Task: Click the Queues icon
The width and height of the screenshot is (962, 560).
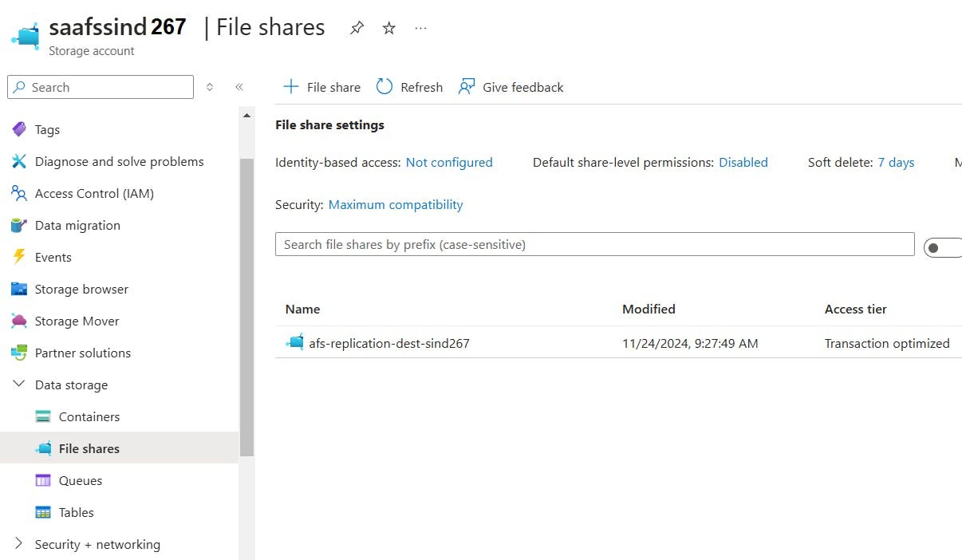Action: pos(43,480)
